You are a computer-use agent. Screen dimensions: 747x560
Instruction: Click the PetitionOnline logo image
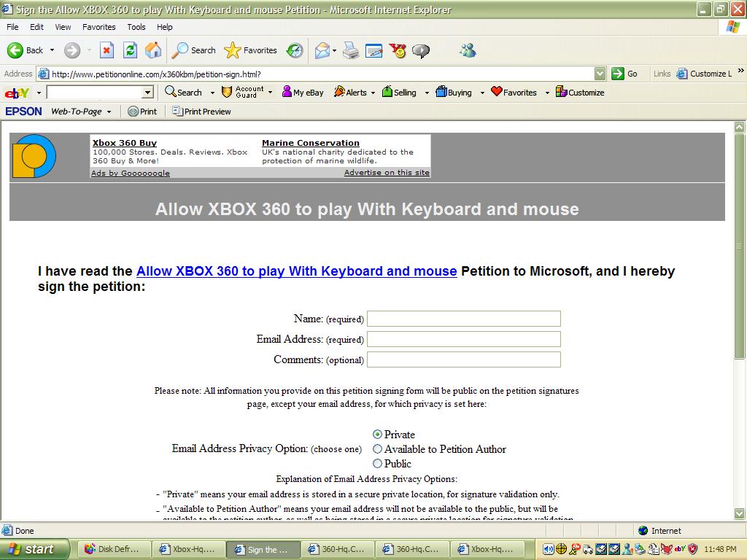pos(34,156)
